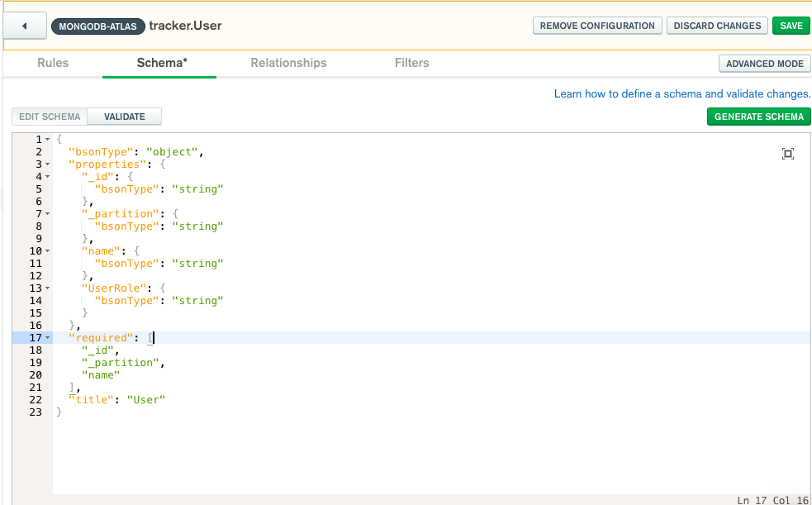Fold the _id object on line 4

pos(48,177)
